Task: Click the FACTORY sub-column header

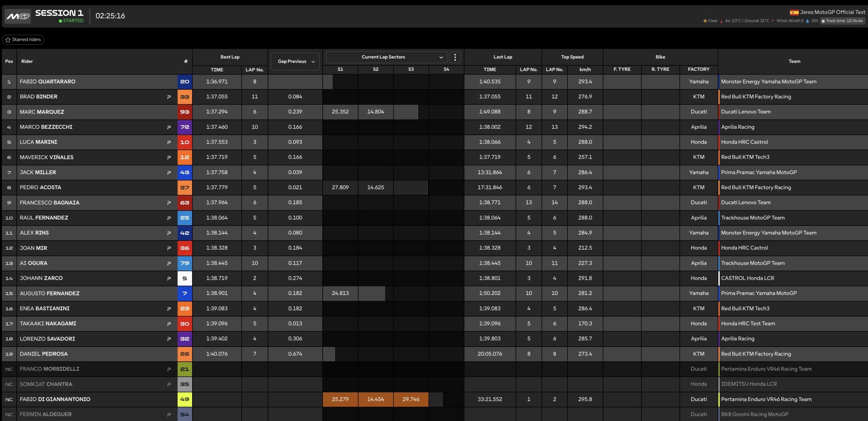Action: 698,70
